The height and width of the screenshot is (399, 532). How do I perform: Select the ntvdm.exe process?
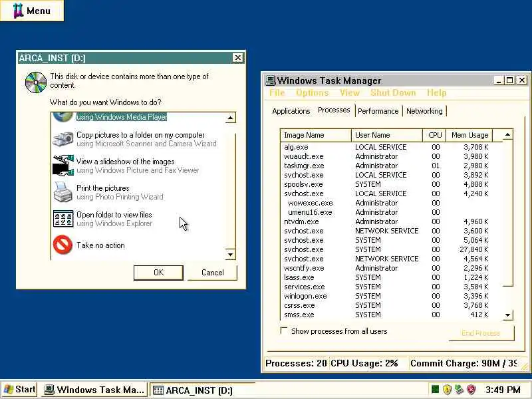click(x=386, y=221)
